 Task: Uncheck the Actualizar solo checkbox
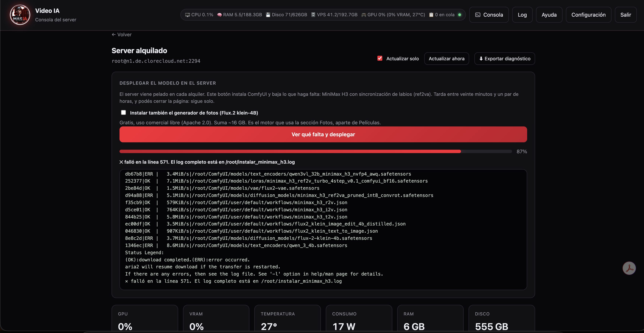380,58
